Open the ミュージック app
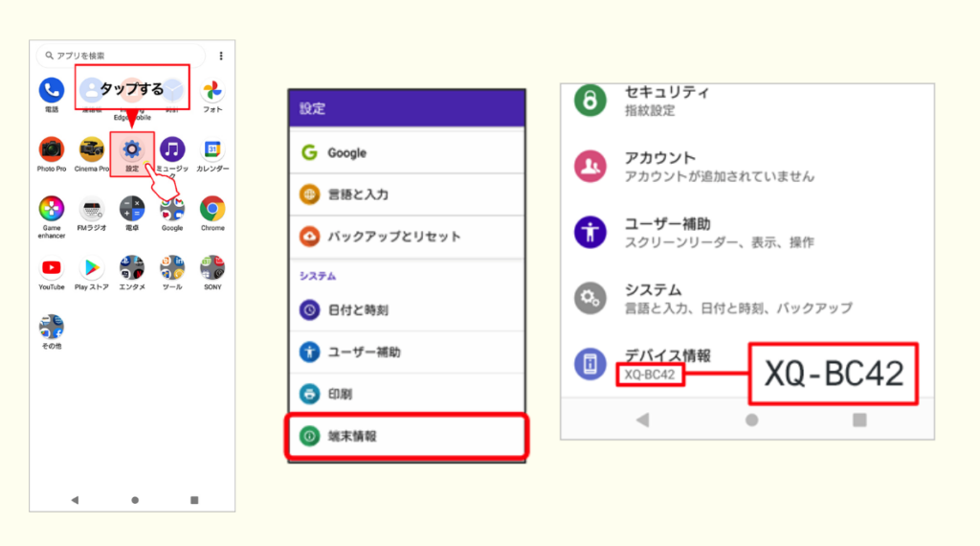980x546 pixels. (x=172, y=150)
